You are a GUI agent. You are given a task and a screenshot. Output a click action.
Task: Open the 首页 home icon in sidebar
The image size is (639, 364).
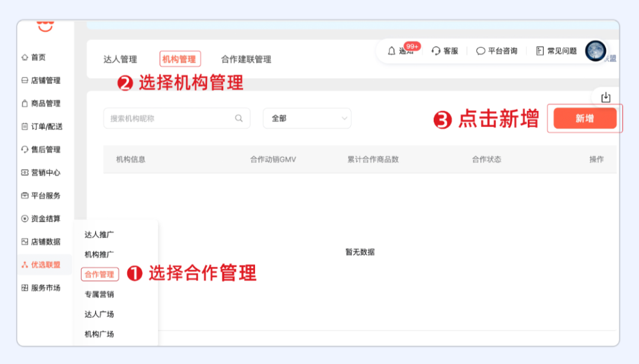pos(24,57)
